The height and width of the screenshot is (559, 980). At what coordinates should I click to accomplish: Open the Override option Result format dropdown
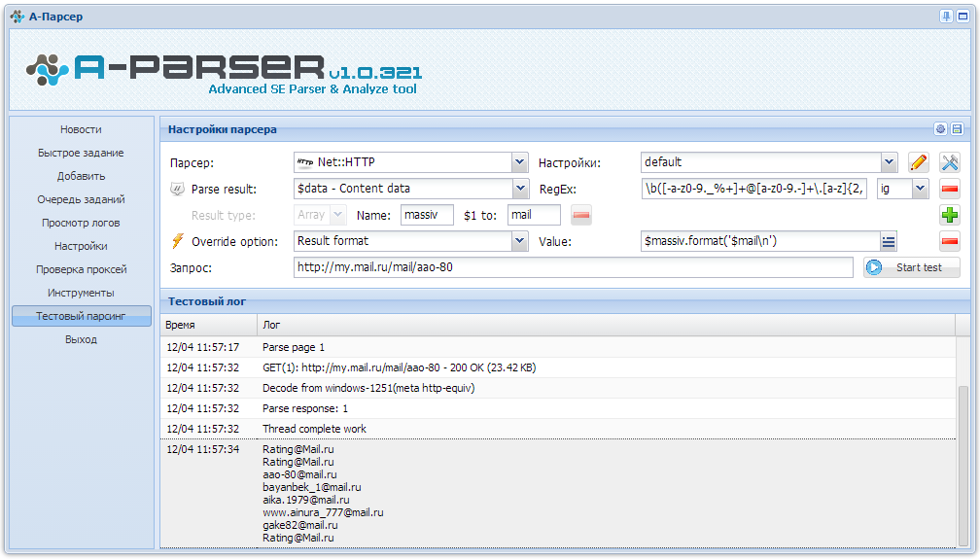(519, 241)
